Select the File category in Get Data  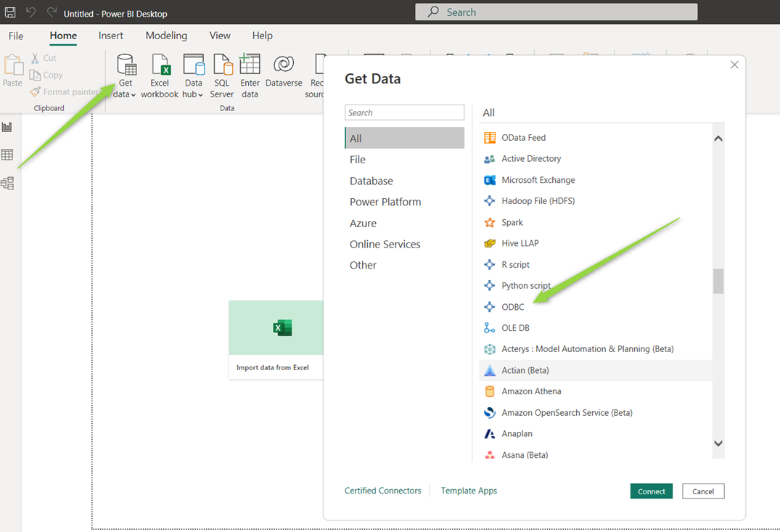(x=404, y=160)
